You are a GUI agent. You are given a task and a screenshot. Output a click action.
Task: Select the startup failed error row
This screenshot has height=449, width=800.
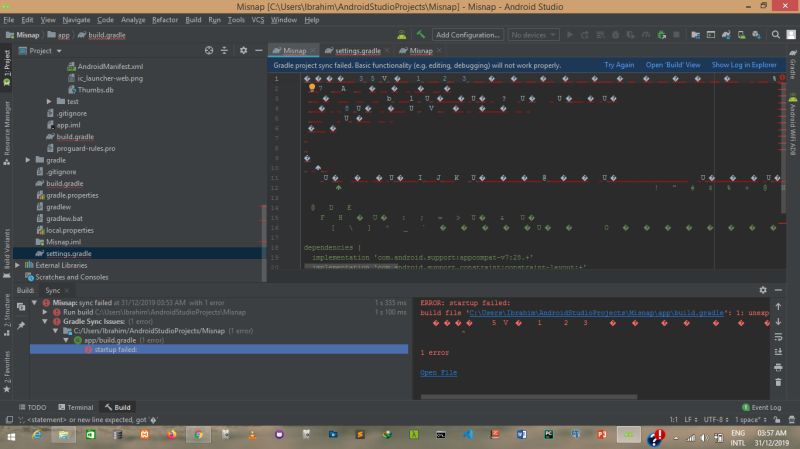[219, 350]
